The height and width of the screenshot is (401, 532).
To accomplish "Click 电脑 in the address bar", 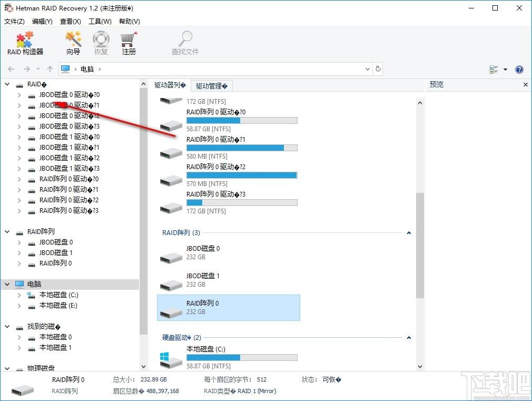I will [87, 69].
